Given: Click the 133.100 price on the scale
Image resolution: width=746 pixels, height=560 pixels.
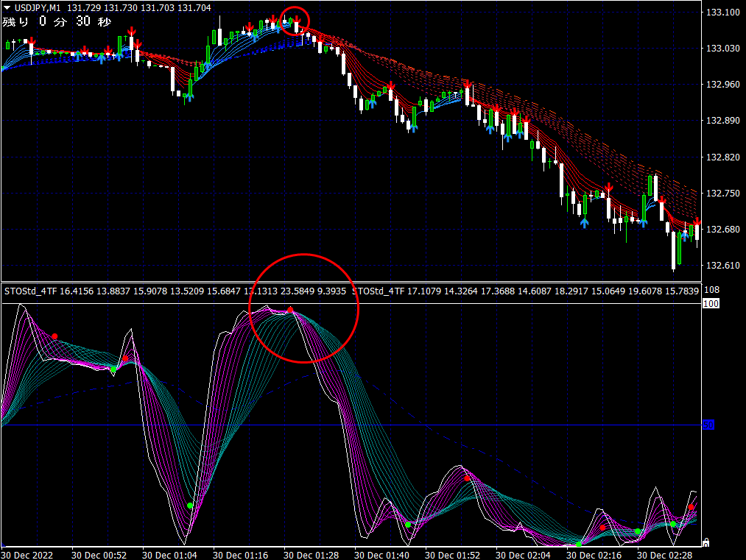Looking at the screenshot, I should point(722,13).
